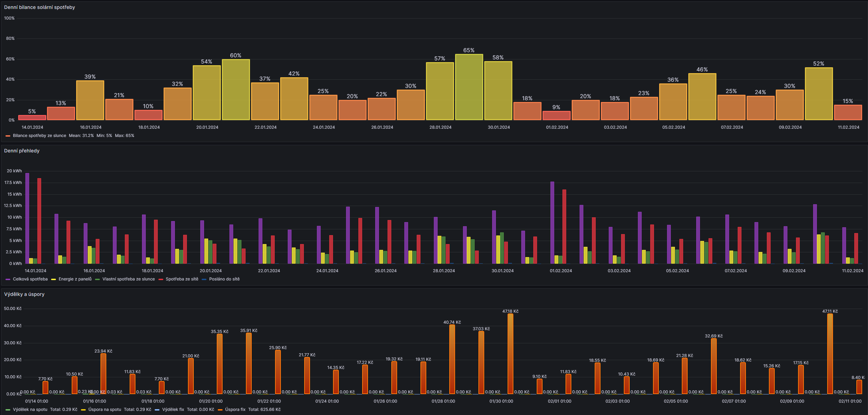Select the 23.94 Kč savings bar
The height and width of the screenshot is (415, 868).
click(x=103, y=374)
